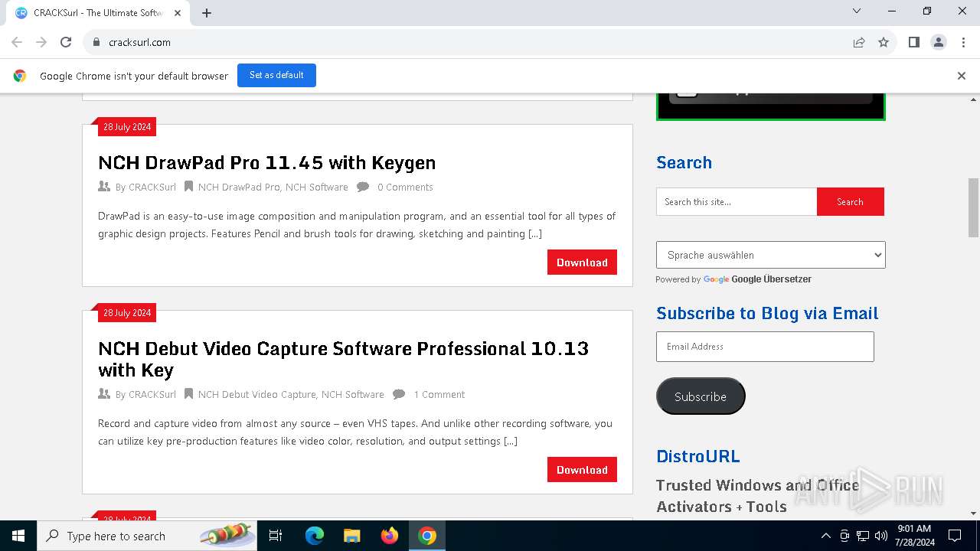
Task: Open network settings tray icon
Action: click(863, 536)
